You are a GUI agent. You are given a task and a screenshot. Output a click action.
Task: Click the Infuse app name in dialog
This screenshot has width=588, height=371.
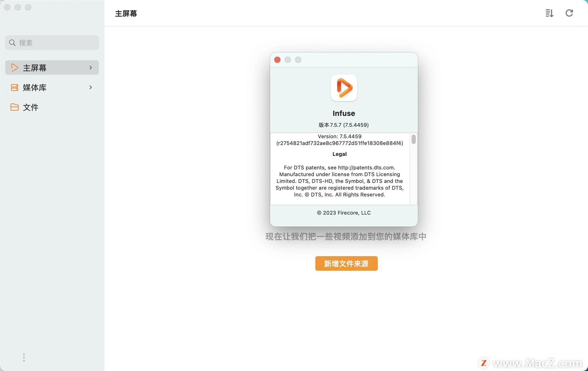[x=344, y=113]
